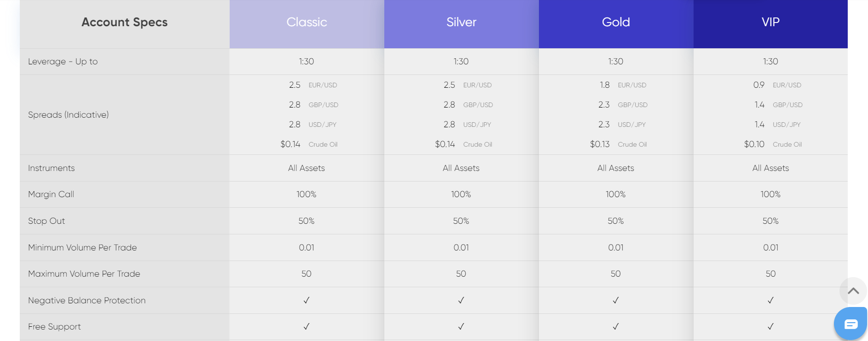Click the scroll-to-top chevron arrow
Image resolution: width=868 pixels, height=341 pixels.
853,291
